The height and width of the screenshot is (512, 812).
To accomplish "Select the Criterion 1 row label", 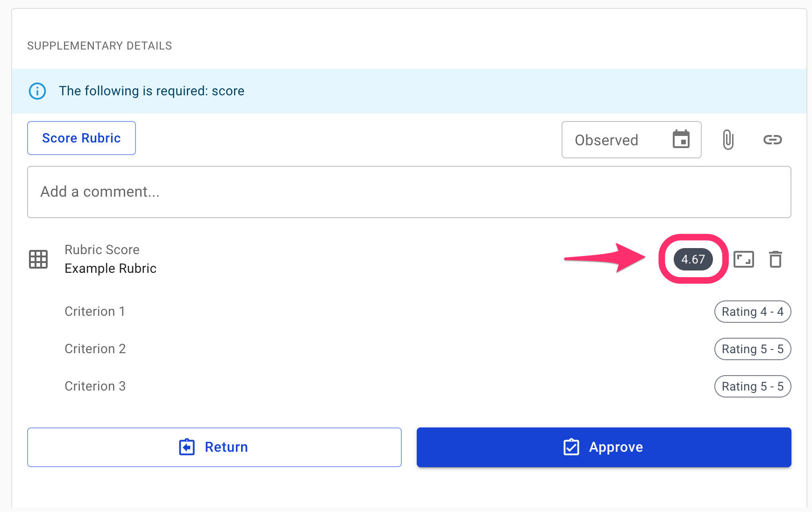I will pos(95,312).
